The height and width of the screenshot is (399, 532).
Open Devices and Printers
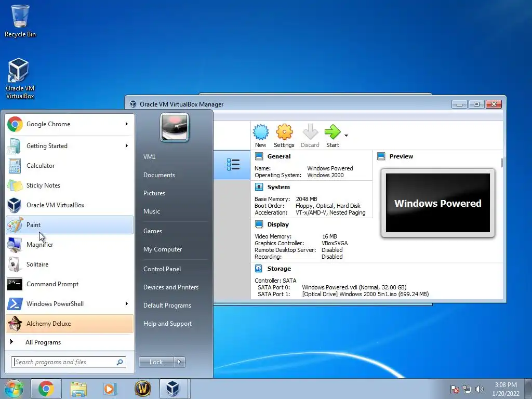click(170, 287)
